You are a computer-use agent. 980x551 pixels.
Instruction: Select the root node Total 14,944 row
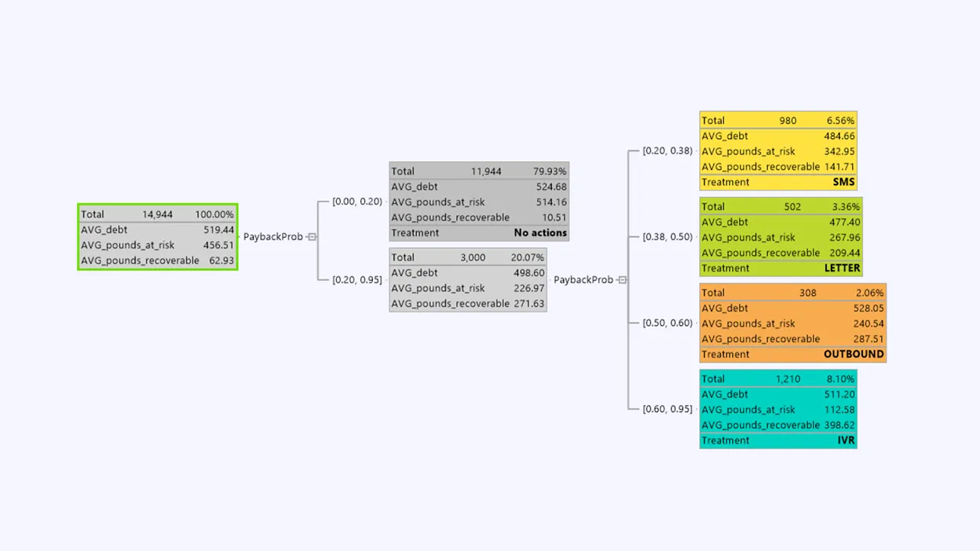[x=158, y=214]
